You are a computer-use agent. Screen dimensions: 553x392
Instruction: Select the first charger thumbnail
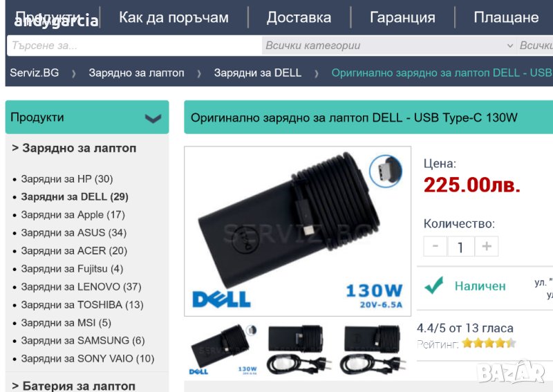click(x=223, y=350)
